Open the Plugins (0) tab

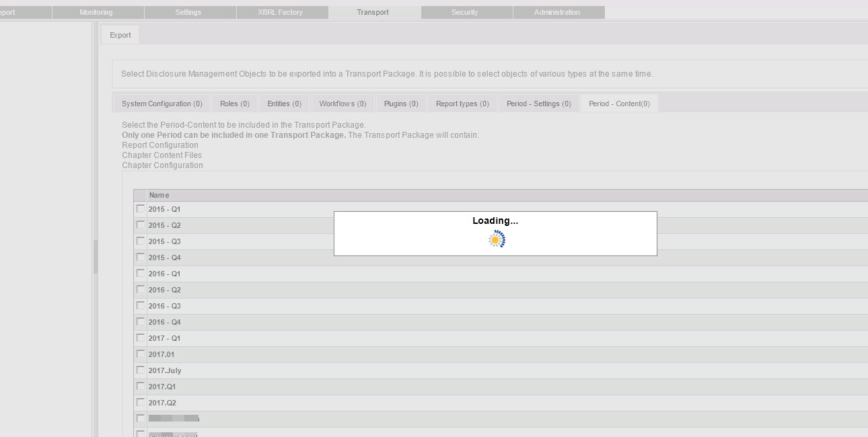click(401, 104)
